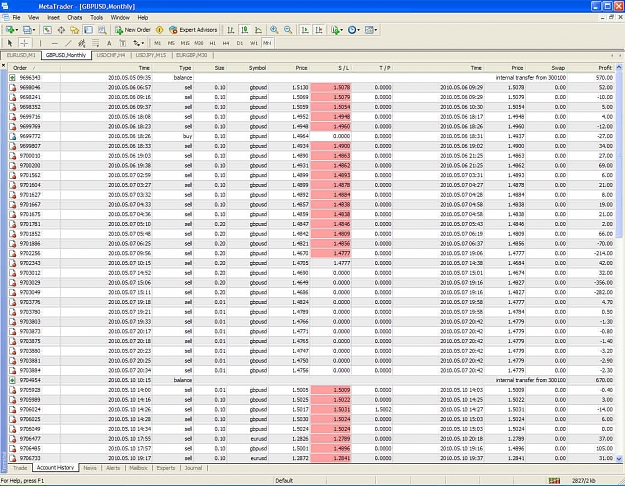
Task: Select the text label tool
Action: (123, 43)
